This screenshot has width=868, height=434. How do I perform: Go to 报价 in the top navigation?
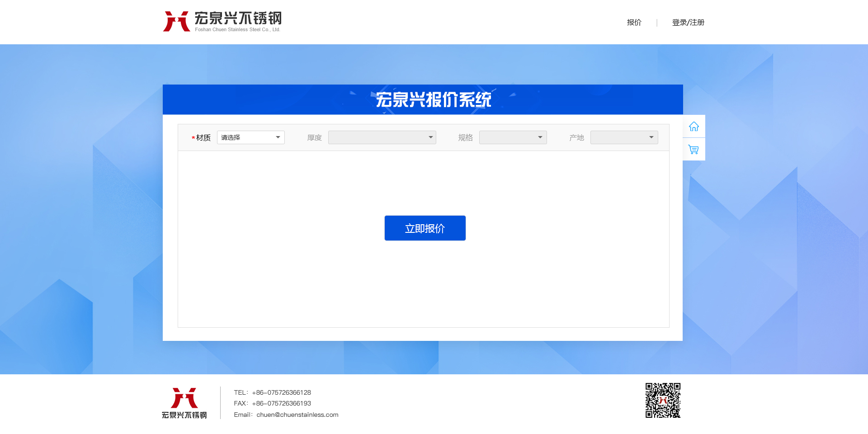coord(634,23)
